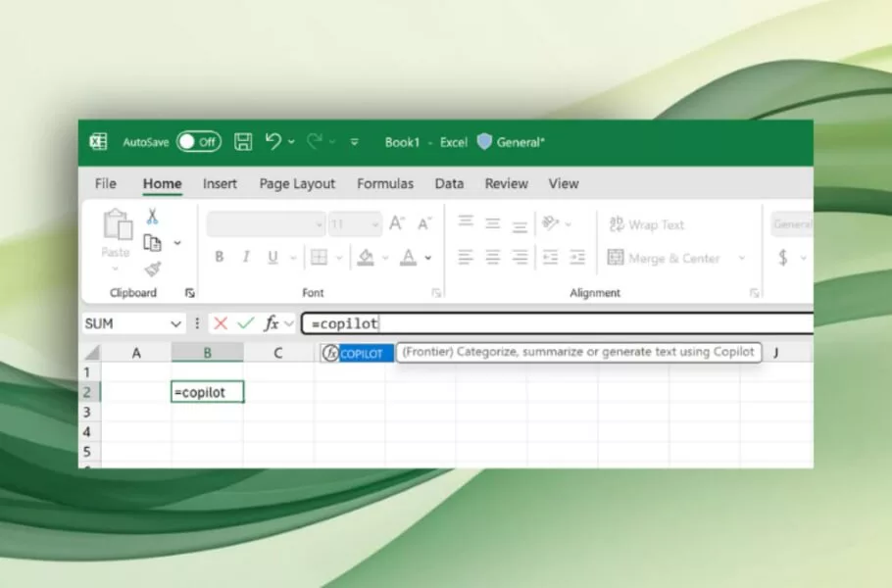This screenshot has height=588, width=892.
Task: Open the Clipboard dialog launcher
Action: [x=190, y=293]
